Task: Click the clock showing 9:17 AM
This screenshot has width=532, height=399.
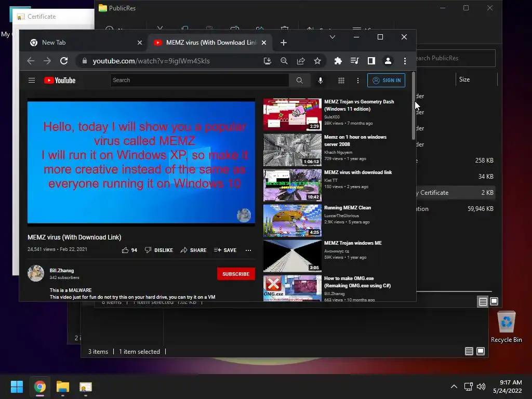Action: [x=511, y=382]
